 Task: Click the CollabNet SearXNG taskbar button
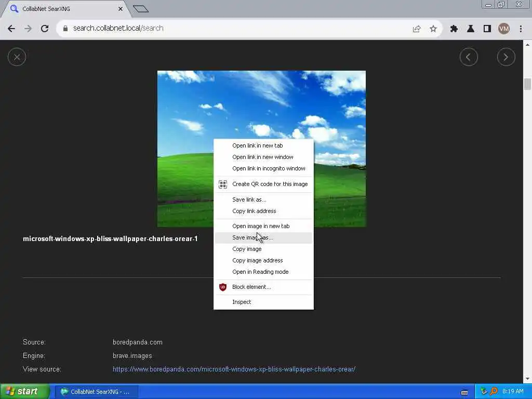coord(96,392)
